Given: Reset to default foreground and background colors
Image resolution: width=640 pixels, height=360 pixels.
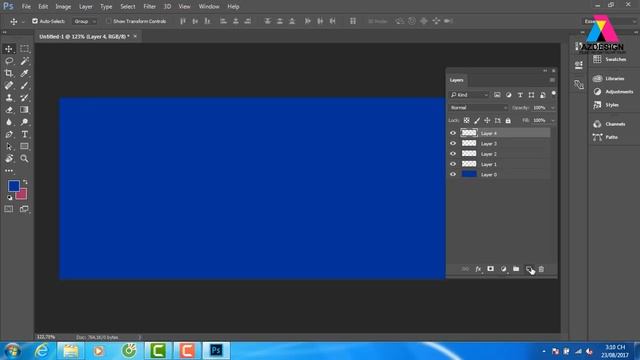Looking at the screenshot, I should (9, 198).
